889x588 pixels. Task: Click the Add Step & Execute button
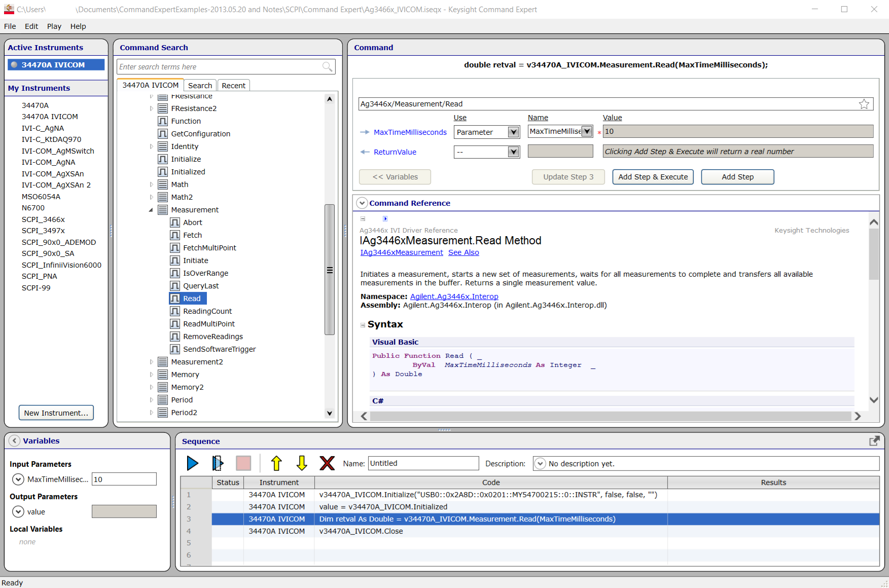point(653,177)
